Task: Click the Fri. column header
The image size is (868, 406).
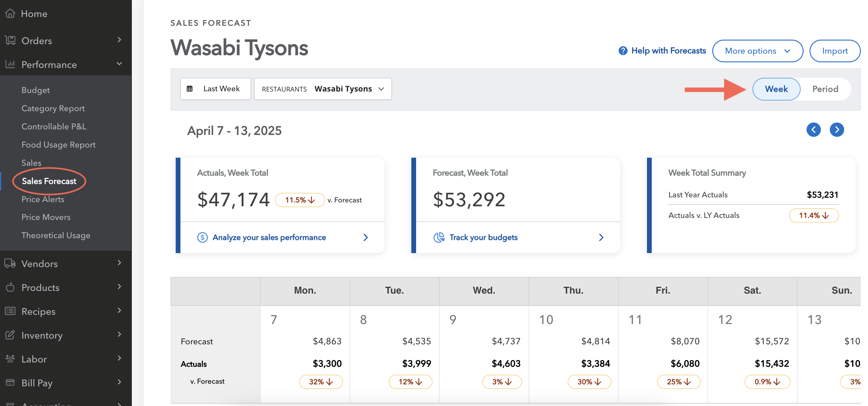Action: pyautogui.click(x=663, y=291)
